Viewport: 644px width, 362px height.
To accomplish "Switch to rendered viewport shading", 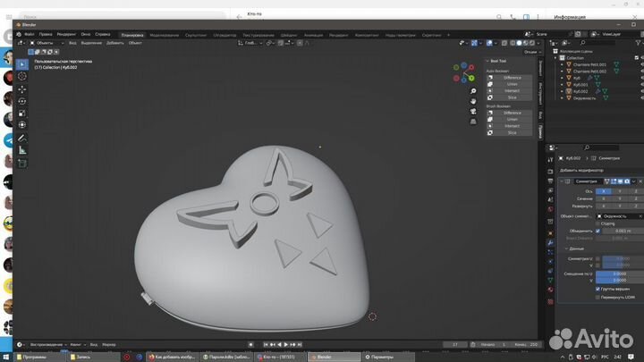I will 532,43.
